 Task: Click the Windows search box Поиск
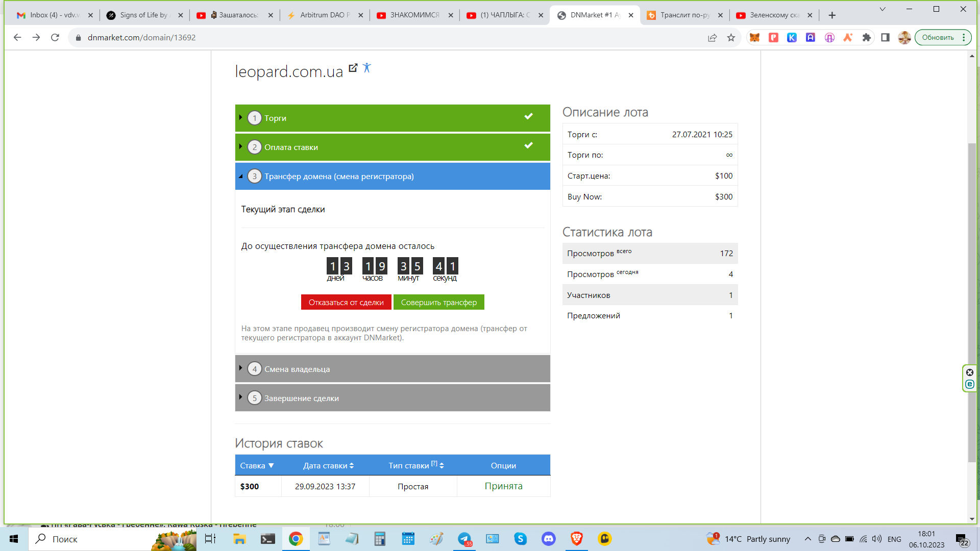[x=112, y=539]
